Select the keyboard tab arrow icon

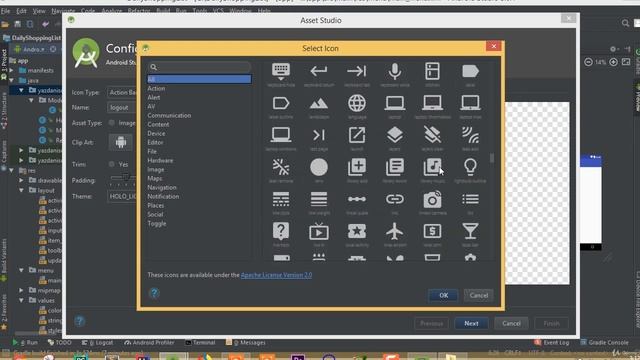coord(357,71)
